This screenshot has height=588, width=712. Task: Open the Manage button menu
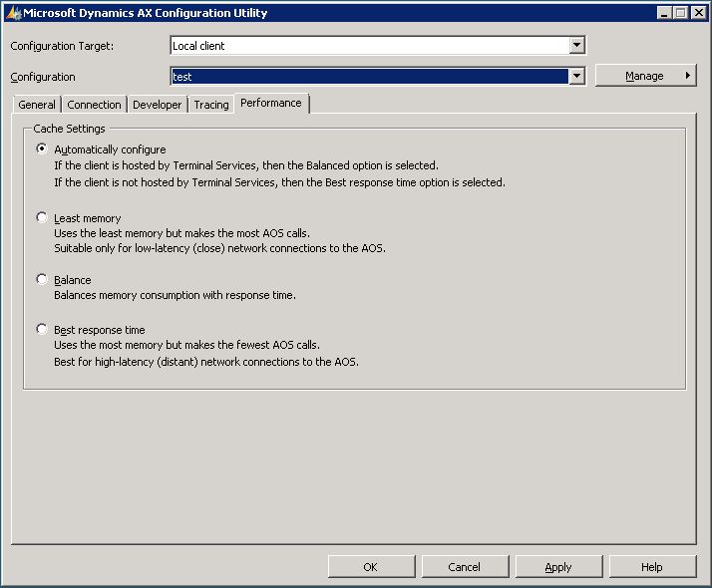pos(646,76)
